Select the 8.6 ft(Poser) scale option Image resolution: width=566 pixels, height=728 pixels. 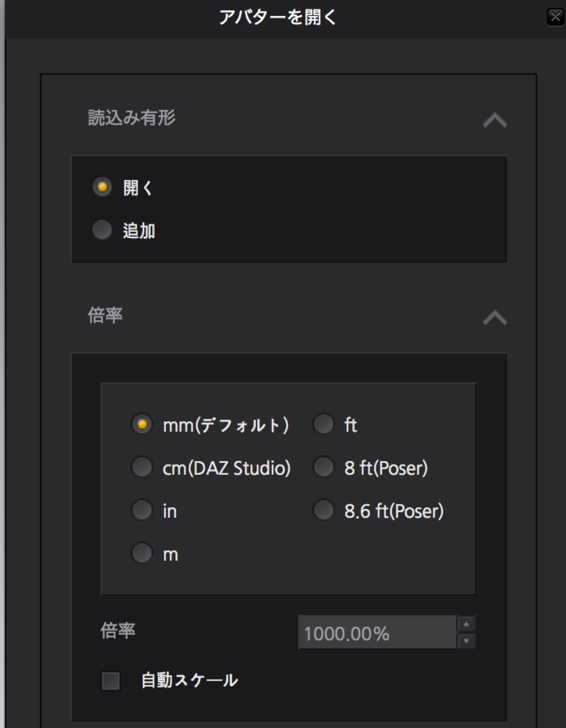coord(323,510)
